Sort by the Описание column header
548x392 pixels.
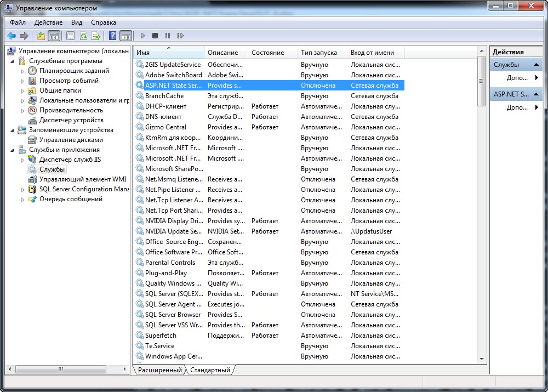226,53
